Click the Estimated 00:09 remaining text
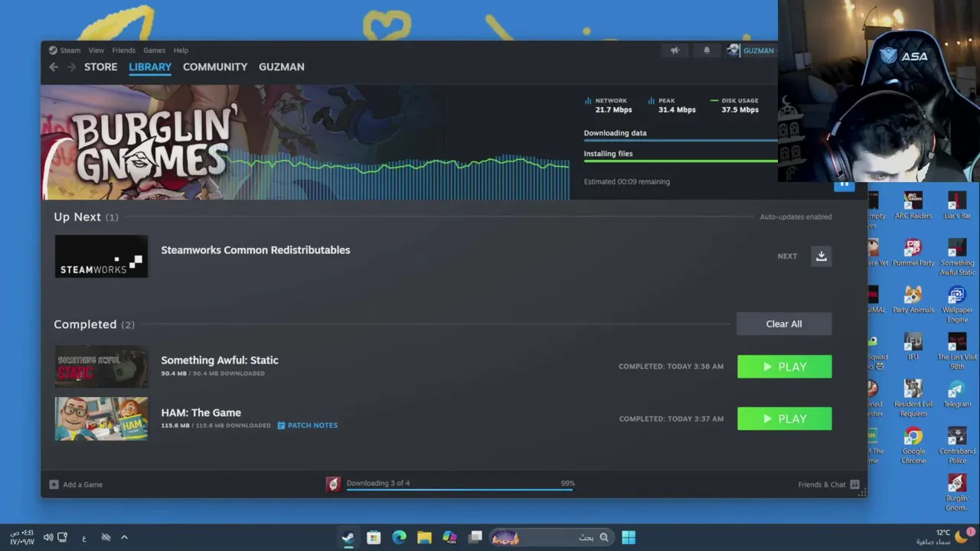 click(627, 182)
